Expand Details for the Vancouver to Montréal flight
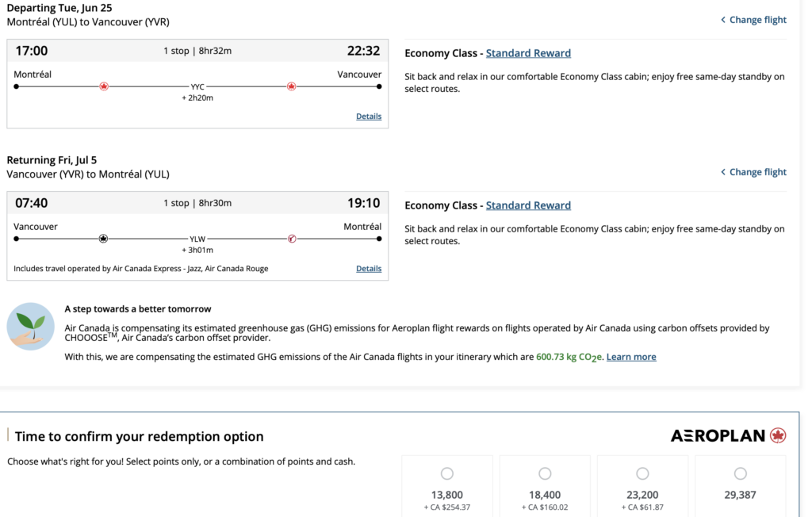The image size is (812, 517). [x=369, y=269]
